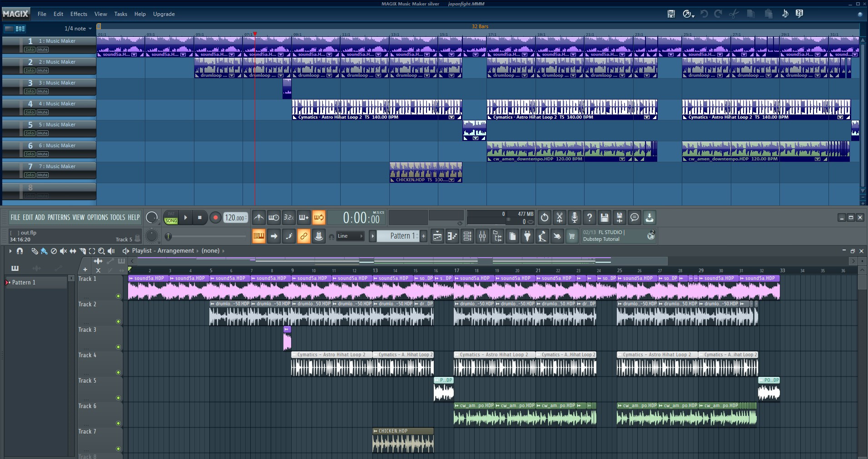Select the zoom tool in playlist toolbar
This screenshot has height=459, width=868.
[101, 251]
